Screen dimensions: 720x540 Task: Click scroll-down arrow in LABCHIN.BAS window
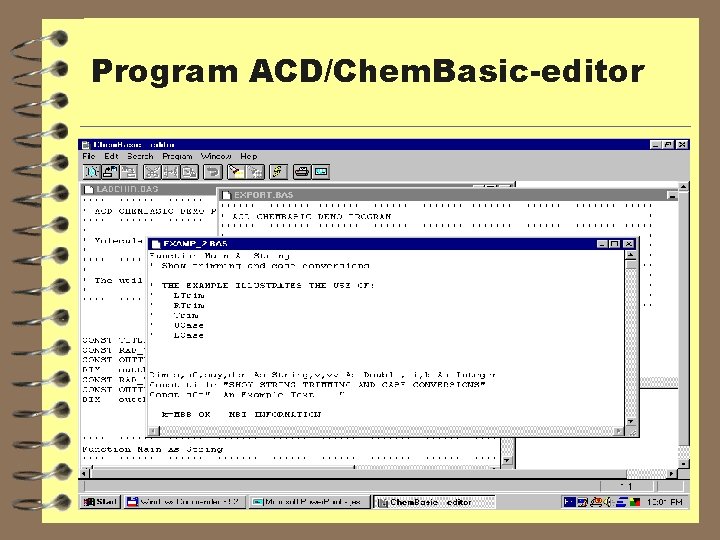507,461
